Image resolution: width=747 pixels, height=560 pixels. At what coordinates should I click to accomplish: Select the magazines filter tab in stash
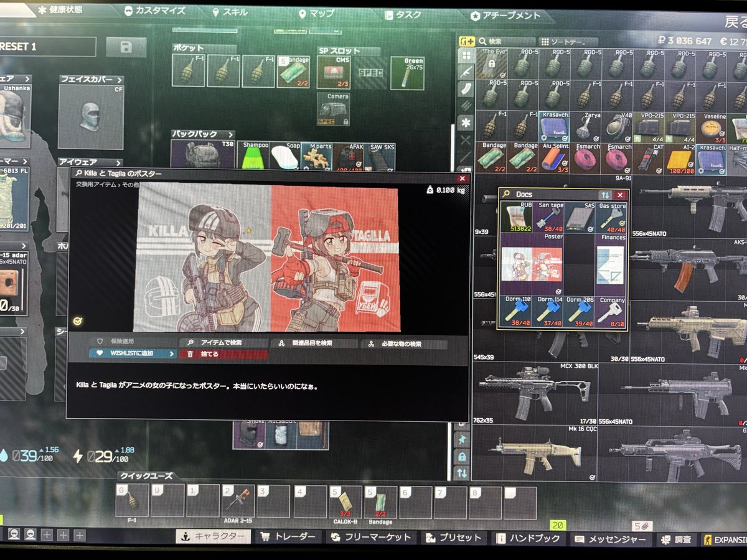[x=464, y=90]
